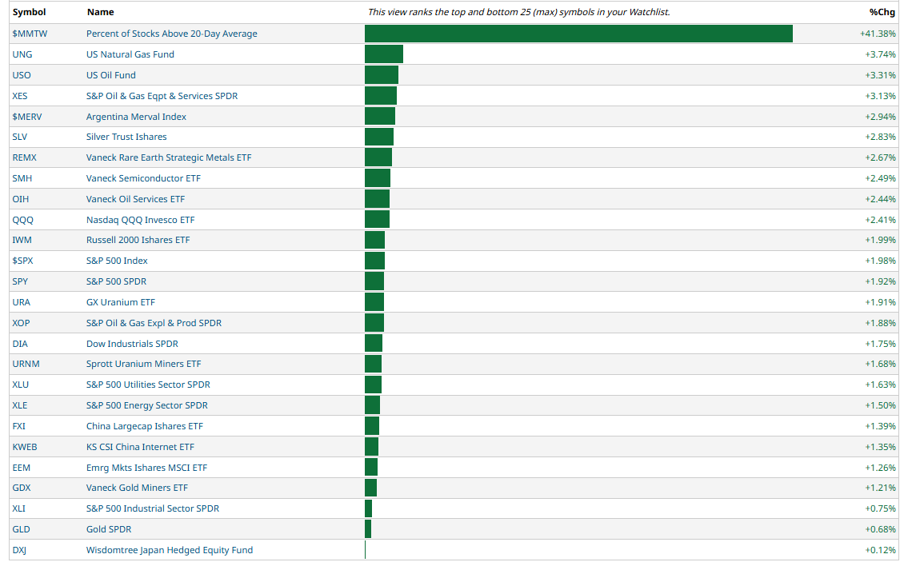Open Argentina Merval Index link
This screenshot has width=924, height=578.
[136, 117]
